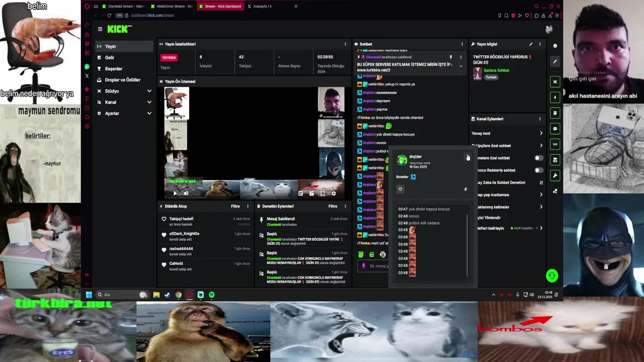Click the Kick logo
The width and height of the screenshot is (644, 362).
(118, 29)
